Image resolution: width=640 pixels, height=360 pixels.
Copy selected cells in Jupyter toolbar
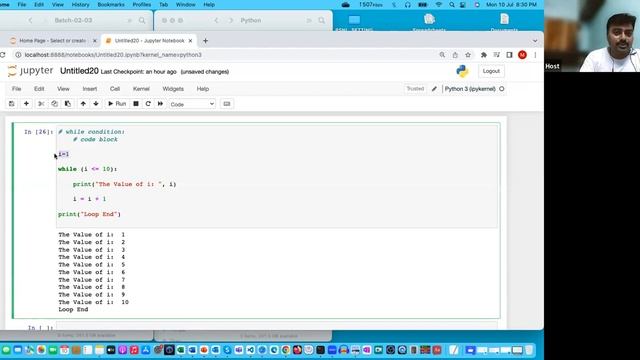pos(54,104)
